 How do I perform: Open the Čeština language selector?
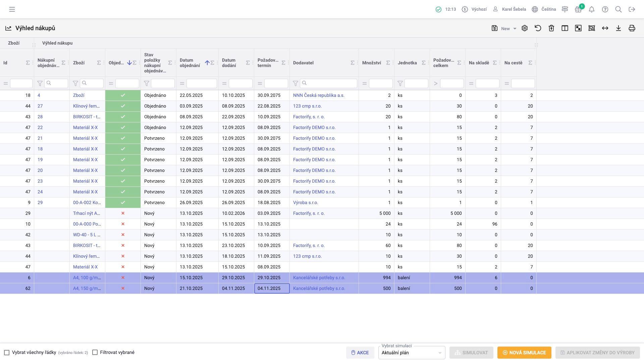coord(544,9)
